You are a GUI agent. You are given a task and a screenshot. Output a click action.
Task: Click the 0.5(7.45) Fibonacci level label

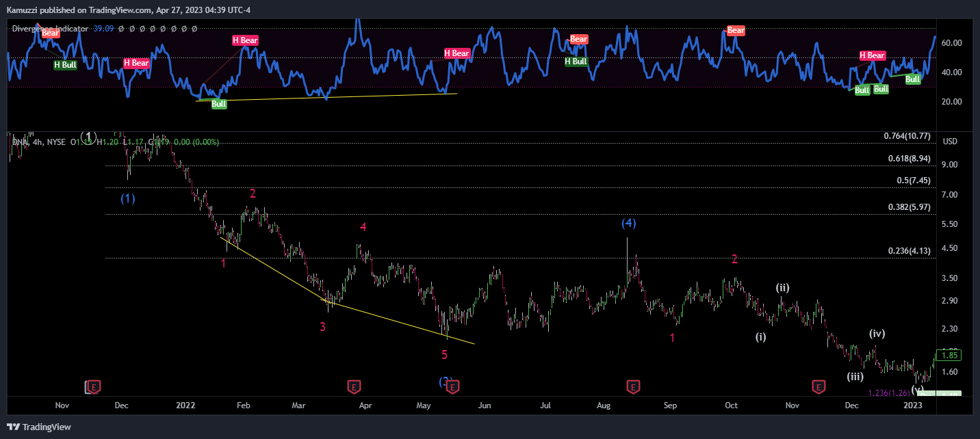pos(914,181)
